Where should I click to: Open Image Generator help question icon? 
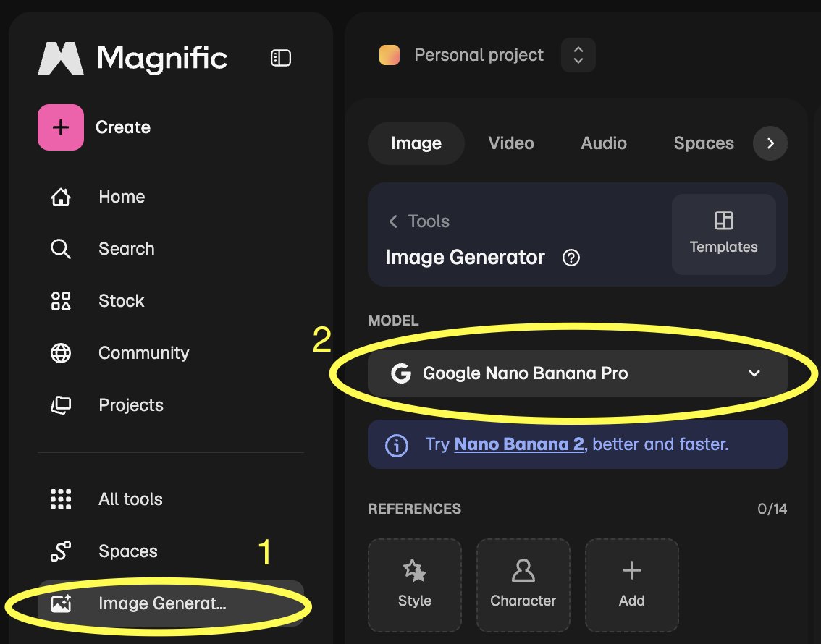pos(571,258)
